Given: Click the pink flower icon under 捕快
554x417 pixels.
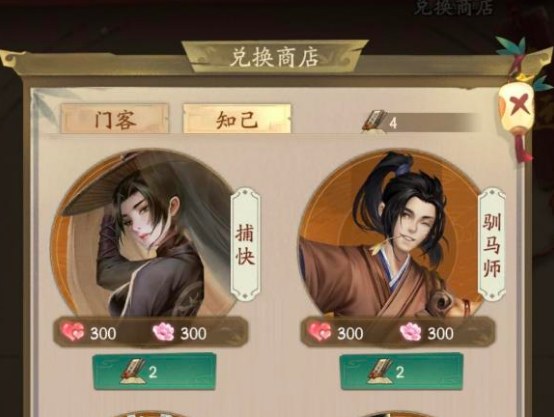Looking at the screenshot, I should click(164, 332).
